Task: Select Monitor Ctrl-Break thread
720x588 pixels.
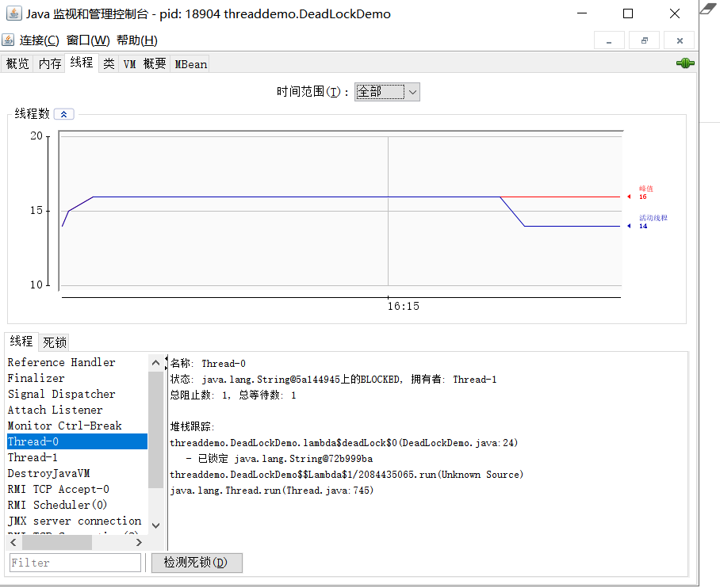Action: 77,426
